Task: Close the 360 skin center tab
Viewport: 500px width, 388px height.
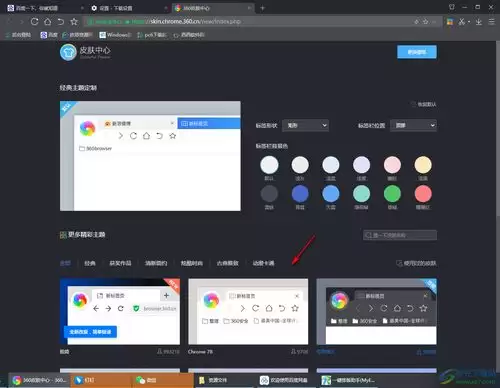Action: (x=249, y=8)
